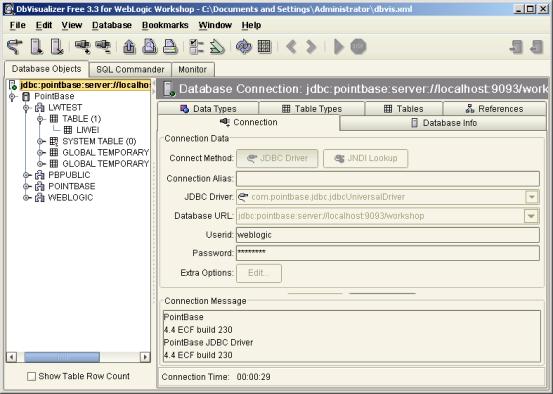Select the JDBC Driver connect method toggle

pos(277,158)
